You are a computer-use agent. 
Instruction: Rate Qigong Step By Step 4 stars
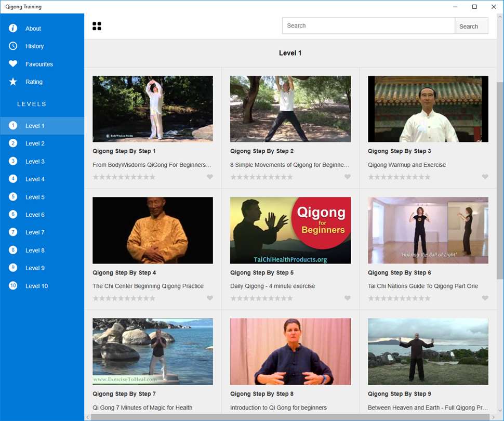pos(124,298)
